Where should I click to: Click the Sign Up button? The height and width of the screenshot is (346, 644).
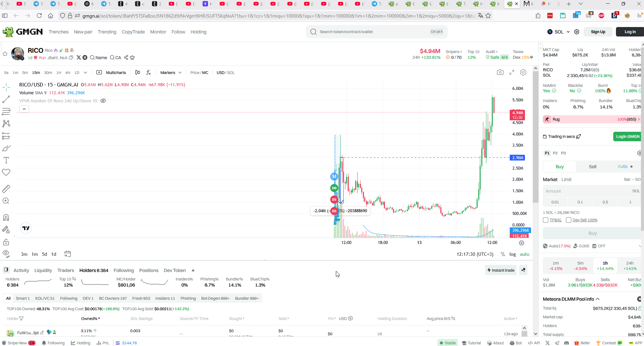coord(598,32)
